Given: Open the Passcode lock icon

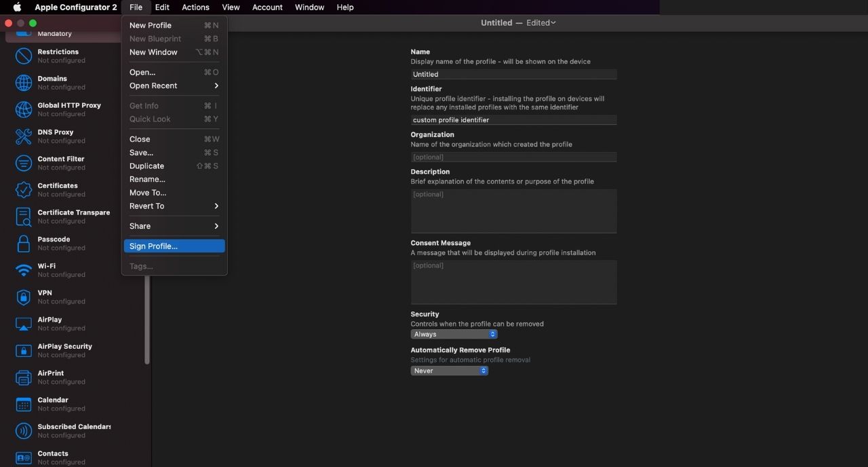Looking at the screenshot, I should tap(24, 244).
